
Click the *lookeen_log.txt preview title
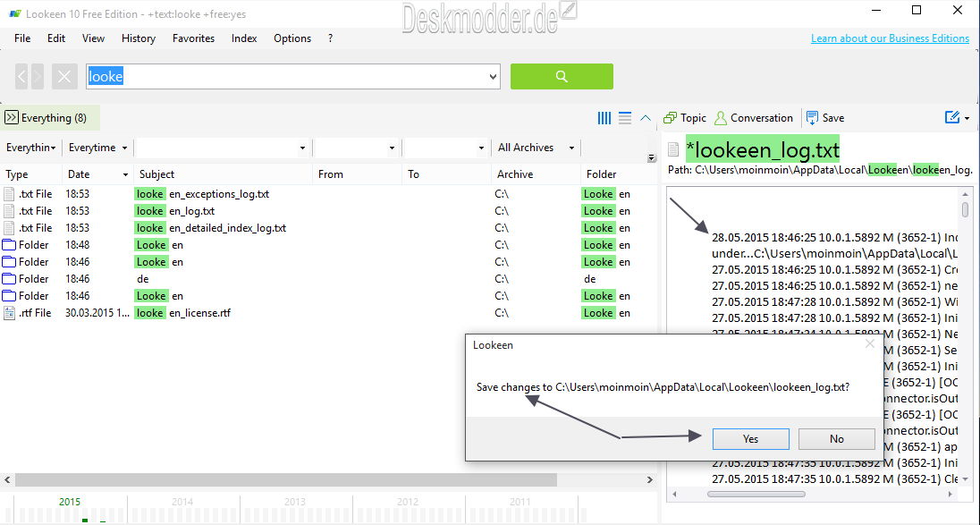point(763,150)
